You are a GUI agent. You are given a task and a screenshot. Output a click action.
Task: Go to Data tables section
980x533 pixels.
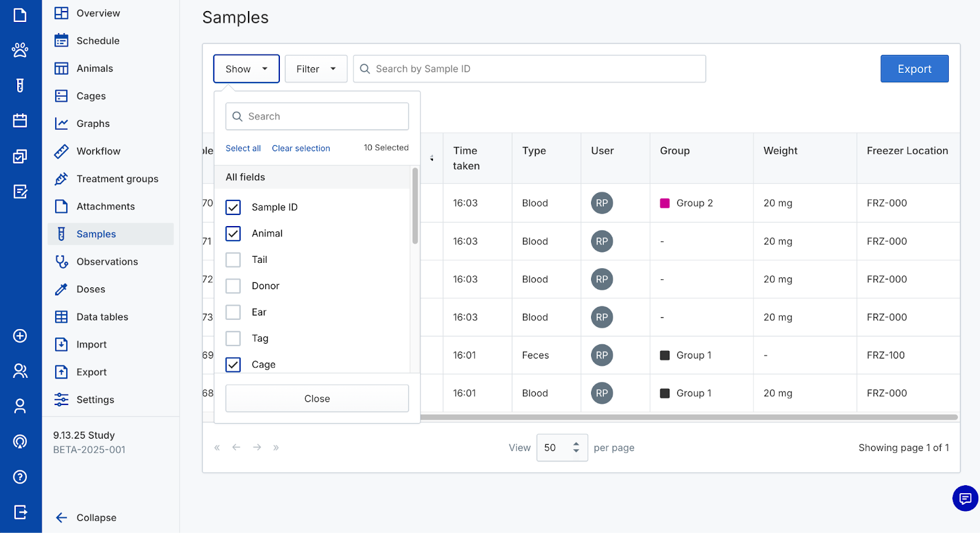pyautogui.click(x=102, y=317)
